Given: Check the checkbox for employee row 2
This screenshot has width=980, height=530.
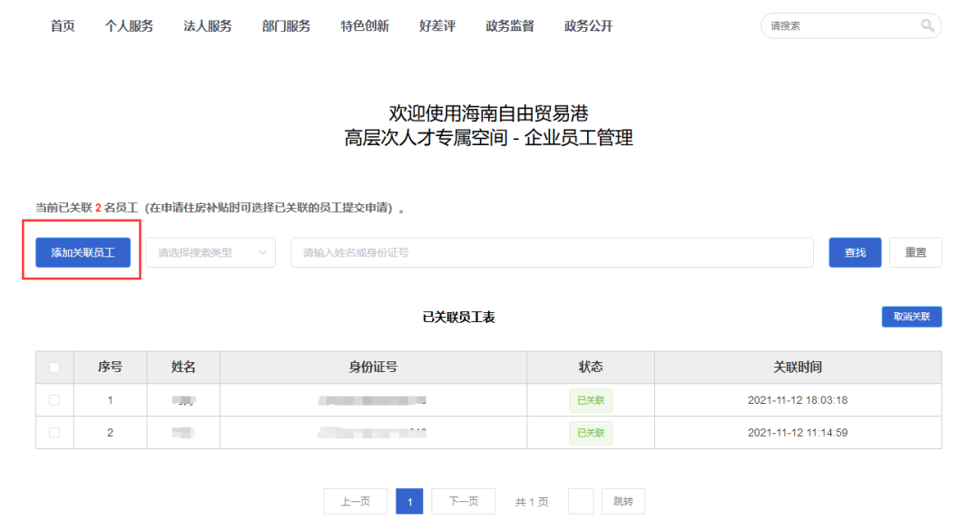Looking at the screenshot, I should [x=54, y=433].
